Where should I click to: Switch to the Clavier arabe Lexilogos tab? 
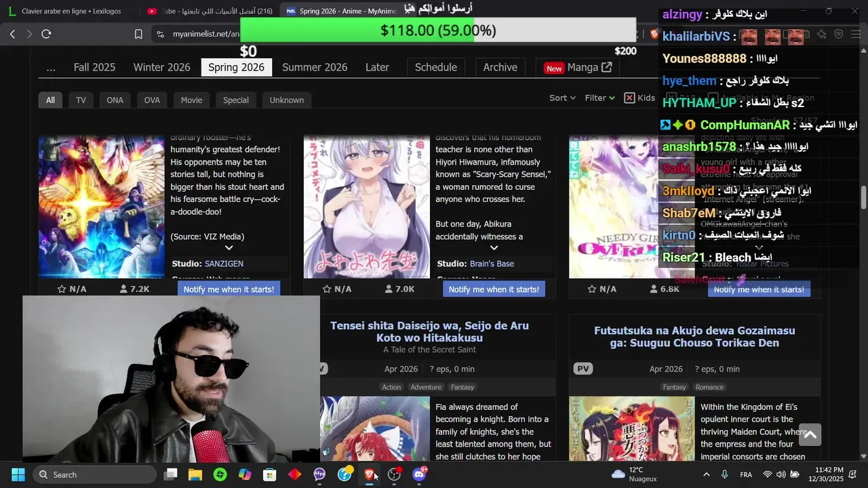point(67,11)
